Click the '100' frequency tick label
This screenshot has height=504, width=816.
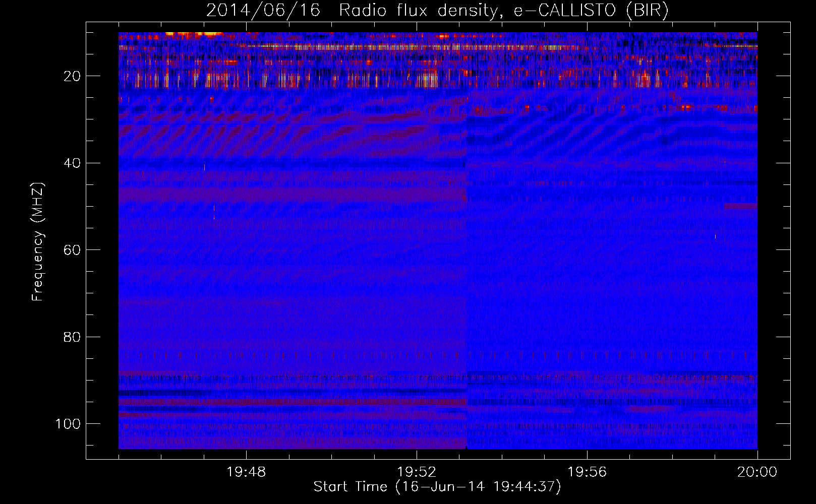[x=68, y=423]
